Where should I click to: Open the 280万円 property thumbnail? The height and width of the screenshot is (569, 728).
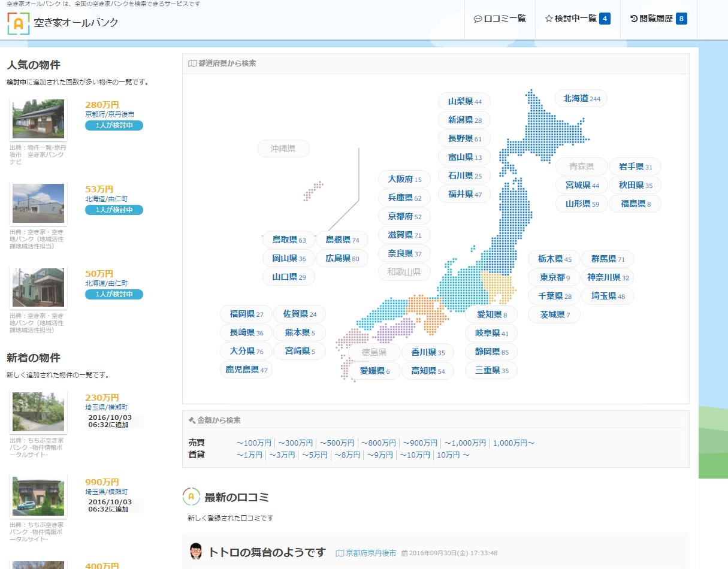[x=38, y=119]
